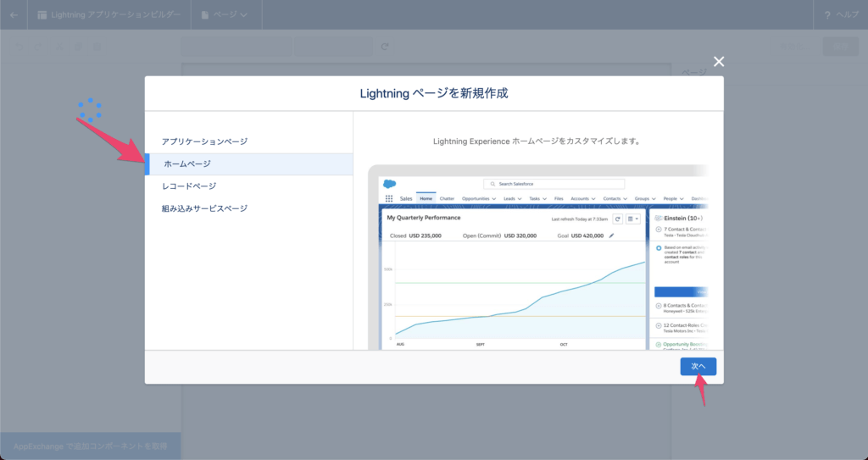
Task: Open ヘルプ in the top-right corner
Action: click(x=841, y=14)
